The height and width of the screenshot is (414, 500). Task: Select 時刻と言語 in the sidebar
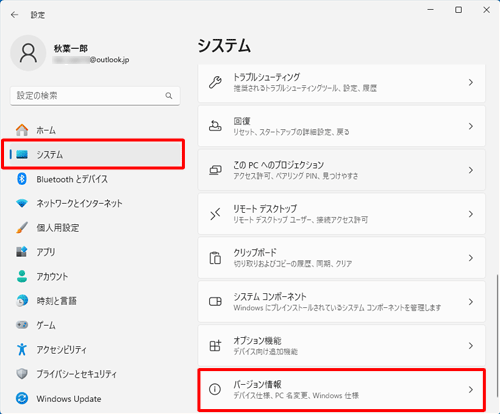click(x=95, y=301)
